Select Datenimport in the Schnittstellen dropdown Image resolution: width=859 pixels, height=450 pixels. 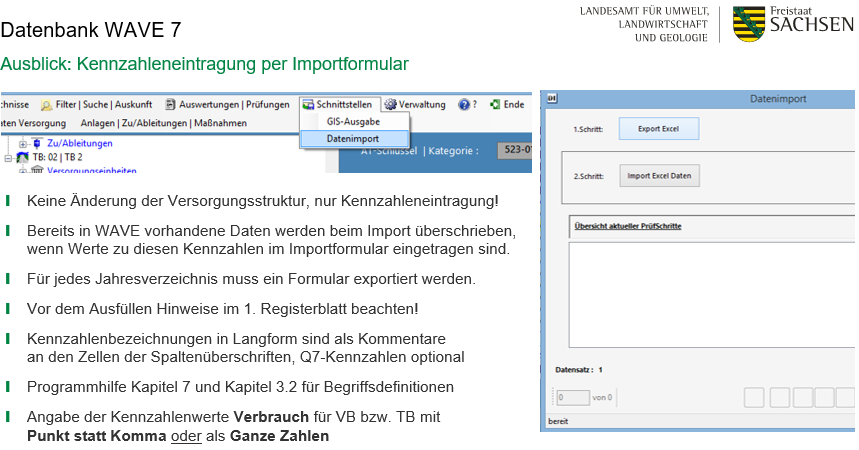click(354, 139)
